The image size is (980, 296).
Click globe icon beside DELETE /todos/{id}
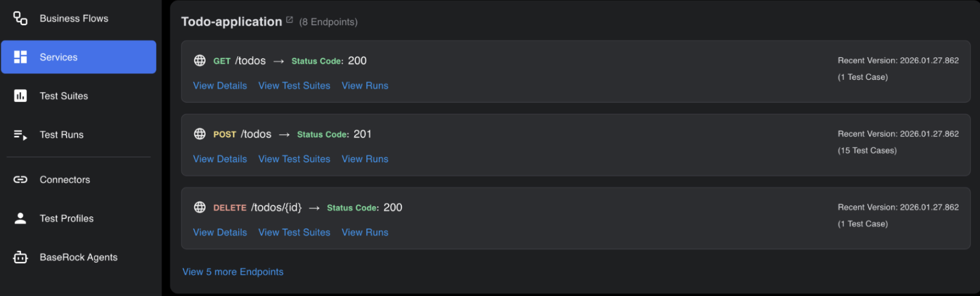tap(200, 207)
